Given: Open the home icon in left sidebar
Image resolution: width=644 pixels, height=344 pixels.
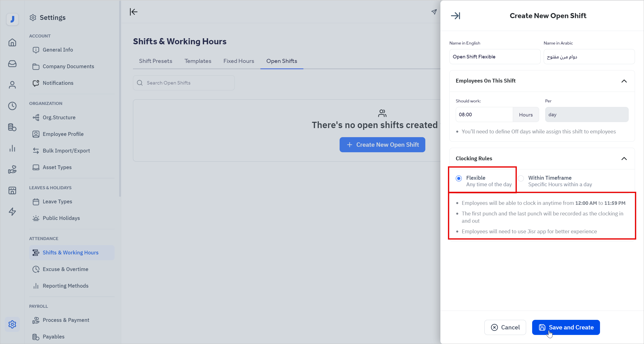Looking at the screenshot, I should click(x=12, y=42).
